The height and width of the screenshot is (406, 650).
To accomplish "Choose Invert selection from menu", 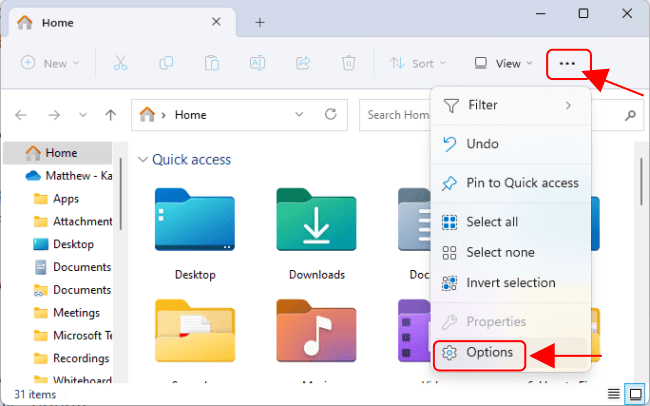I will coord(511,283).
